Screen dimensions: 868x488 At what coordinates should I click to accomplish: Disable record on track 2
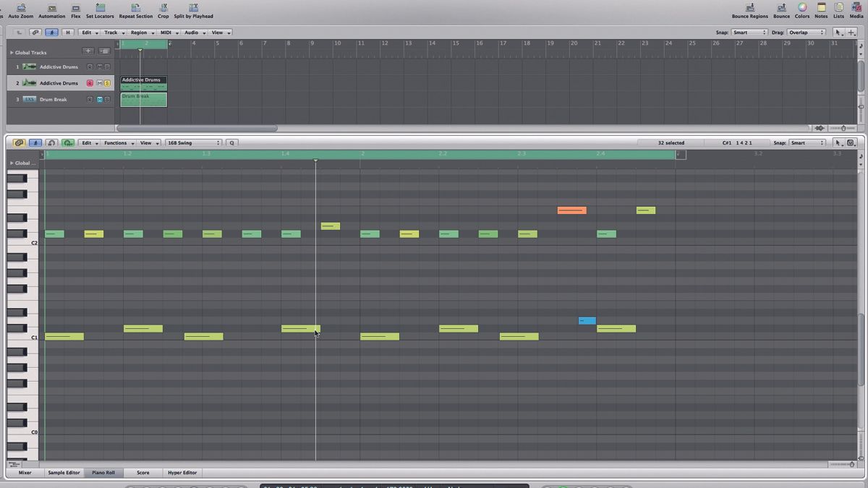(90, 83)
